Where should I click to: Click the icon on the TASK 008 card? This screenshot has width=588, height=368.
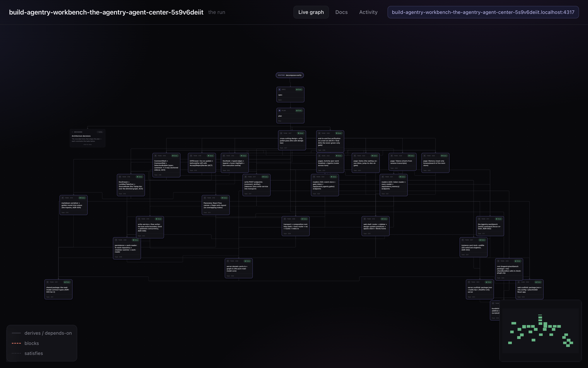(x=116, y=240)
